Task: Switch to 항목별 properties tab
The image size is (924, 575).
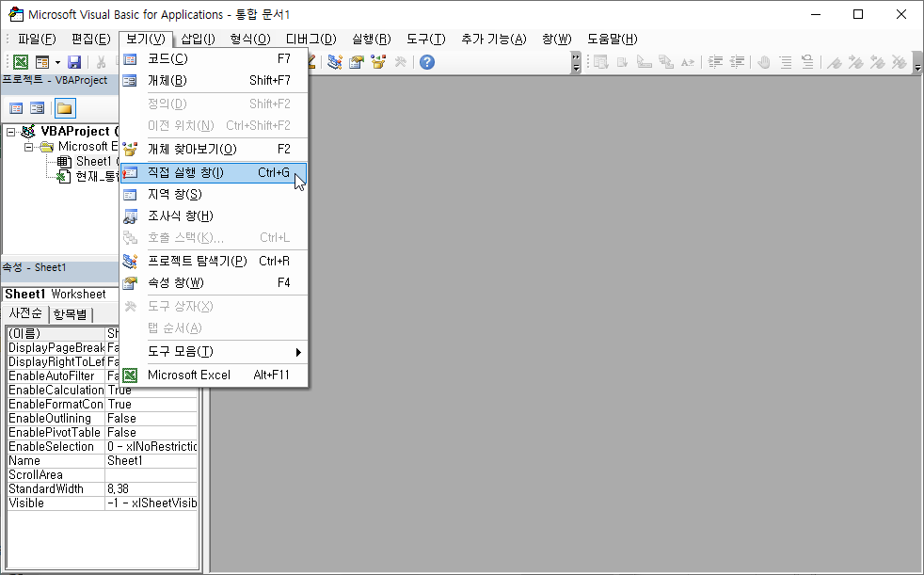Action: click(x=71, y=314)
